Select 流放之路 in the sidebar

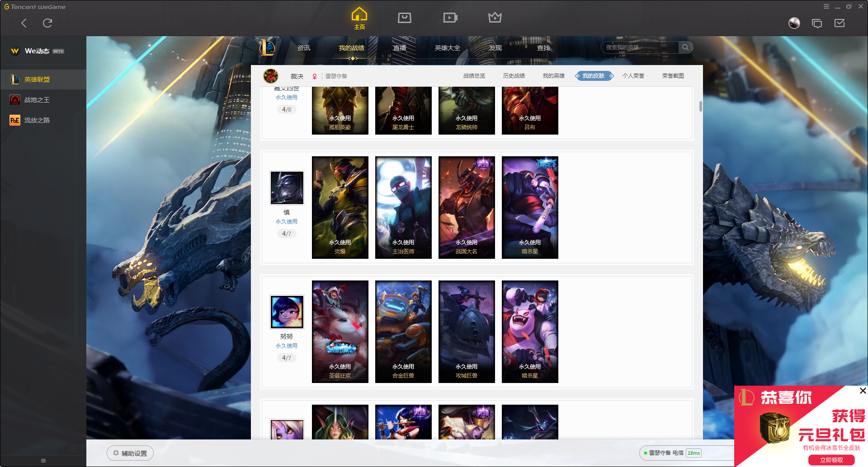[43, 120]
